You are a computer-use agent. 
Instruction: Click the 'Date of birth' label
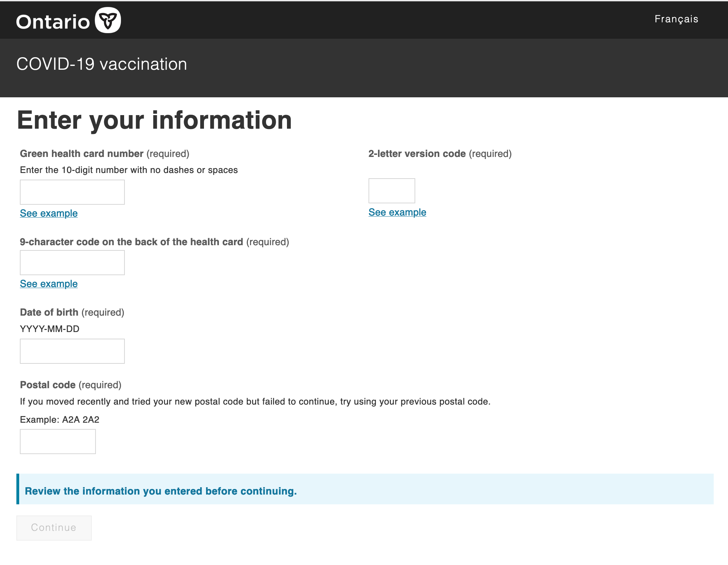coord(49,312)
